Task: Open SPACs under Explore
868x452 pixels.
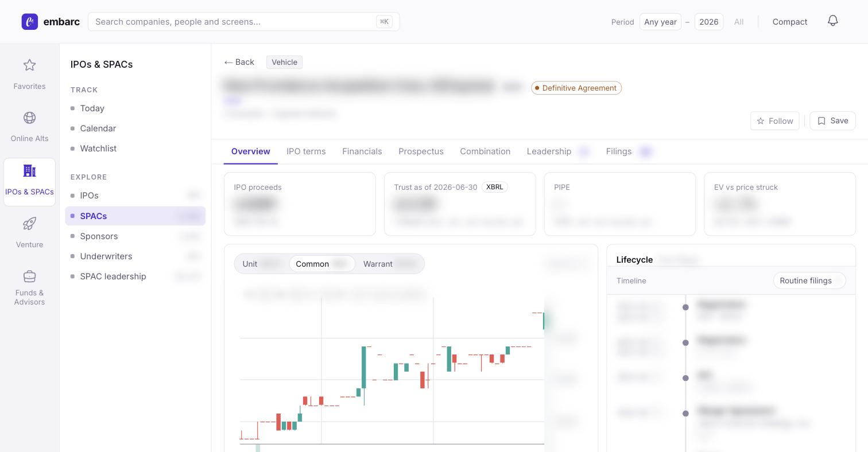Action: pyautogui.click(x=135, y=216)
